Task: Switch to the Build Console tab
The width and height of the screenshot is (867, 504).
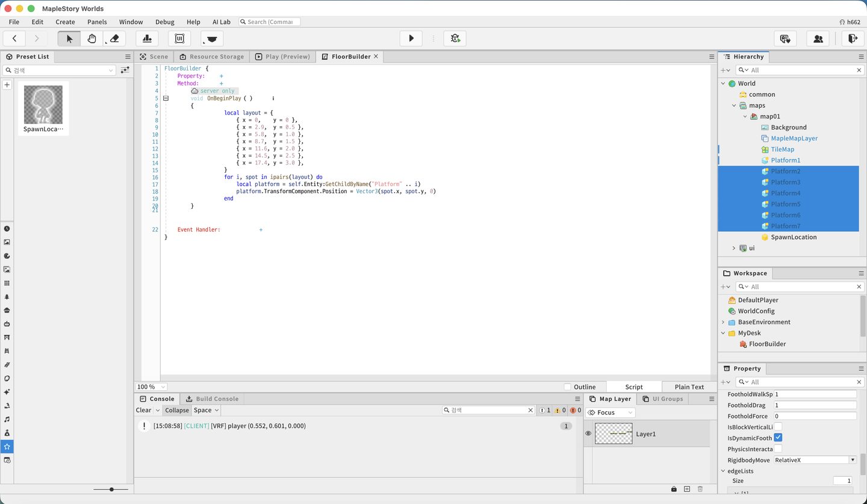Action: (211, 399)
